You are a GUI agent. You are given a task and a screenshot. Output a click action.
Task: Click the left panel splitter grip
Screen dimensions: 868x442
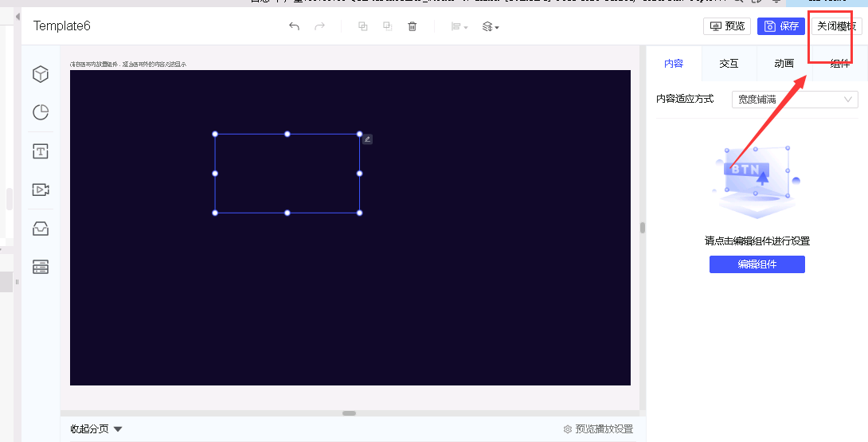coord(18,282)
